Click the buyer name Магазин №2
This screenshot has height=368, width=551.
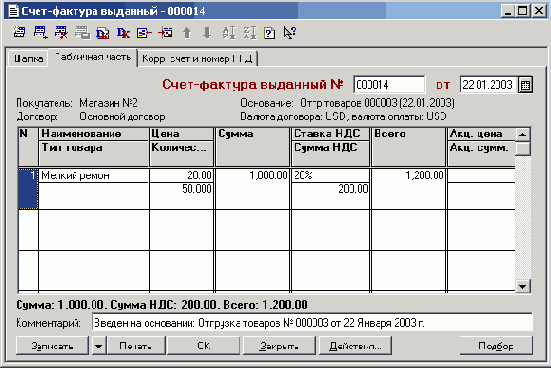tap(108, 103)
